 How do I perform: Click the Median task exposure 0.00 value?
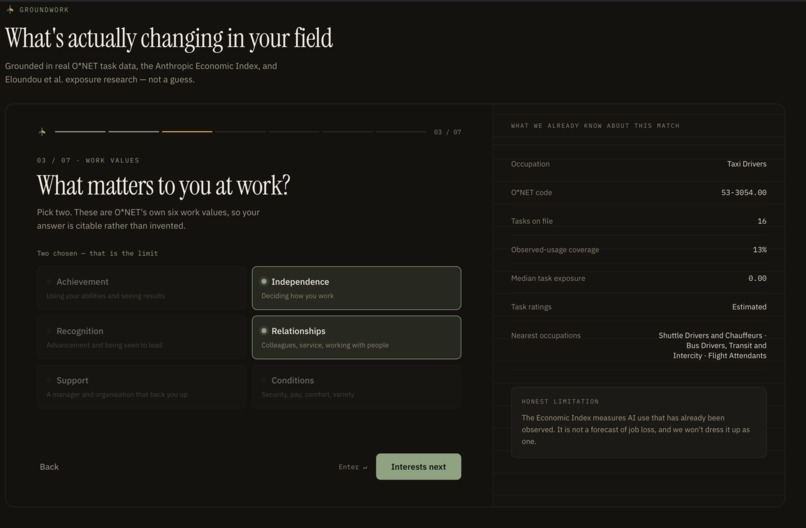click(x=757, y=278)
